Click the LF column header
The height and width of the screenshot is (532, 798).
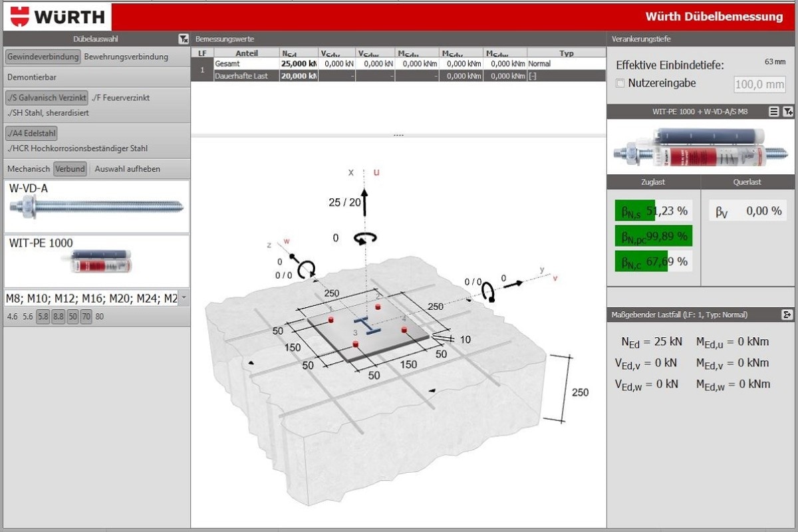coord(202,53)
